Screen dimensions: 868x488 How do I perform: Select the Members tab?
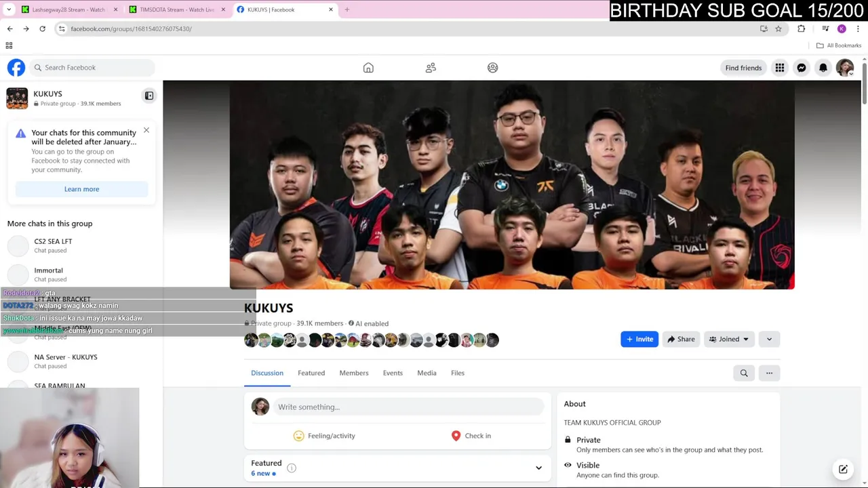tap(354, 373)
